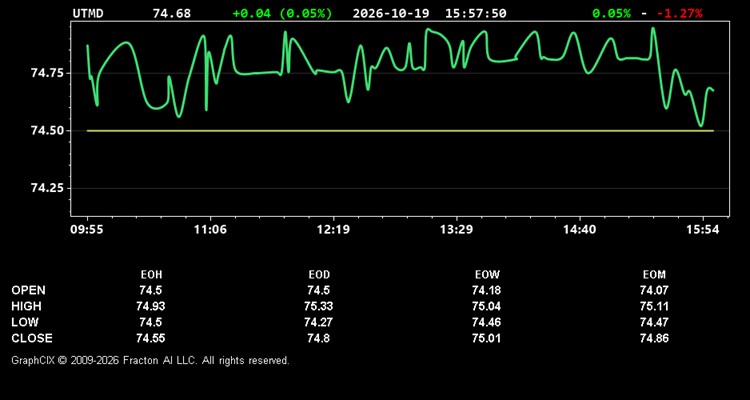
Task: Click the EOD HIGH value 75.33
Action: pyautogui.click(x=319, y=306)
